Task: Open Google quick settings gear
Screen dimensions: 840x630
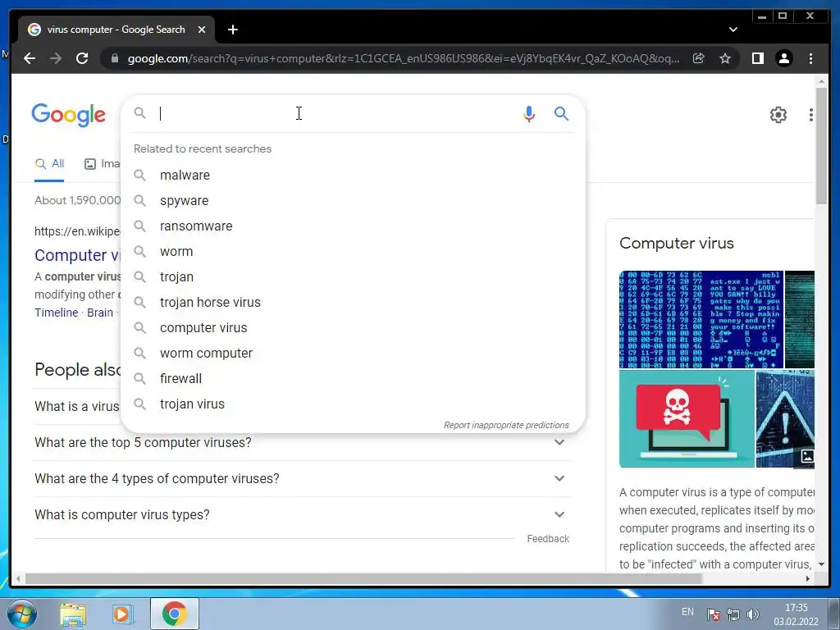Action: coord(778,115)
